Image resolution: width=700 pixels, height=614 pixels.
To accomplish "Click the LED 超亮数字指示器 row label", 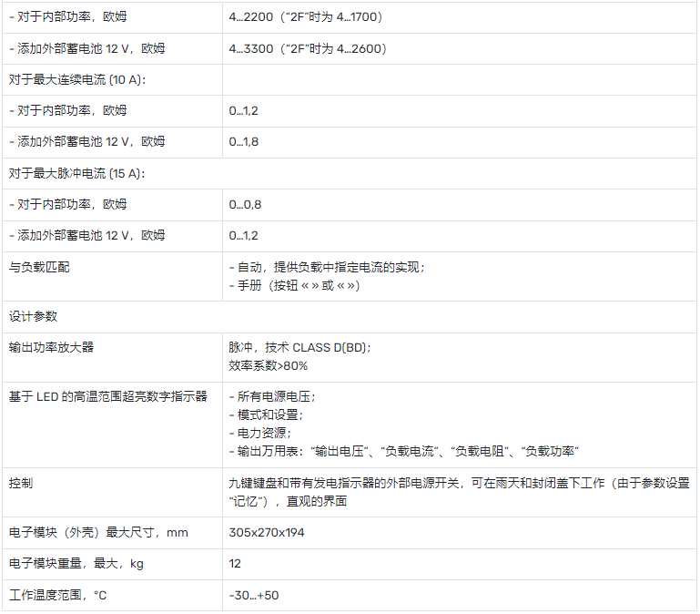I will pyautogui.click(x=108, y=396).
